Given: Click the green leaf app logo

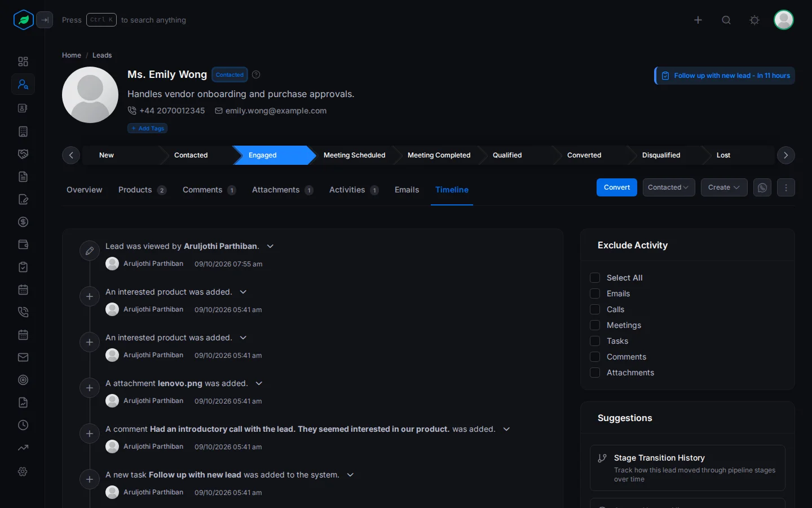Looking at the screenshot, I should click(23, 20).
